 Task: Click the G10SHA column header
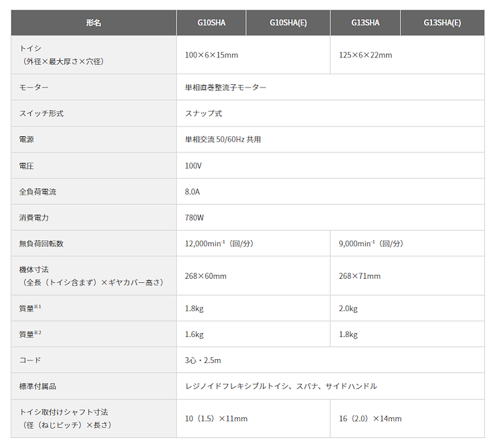tap(211, 23)
